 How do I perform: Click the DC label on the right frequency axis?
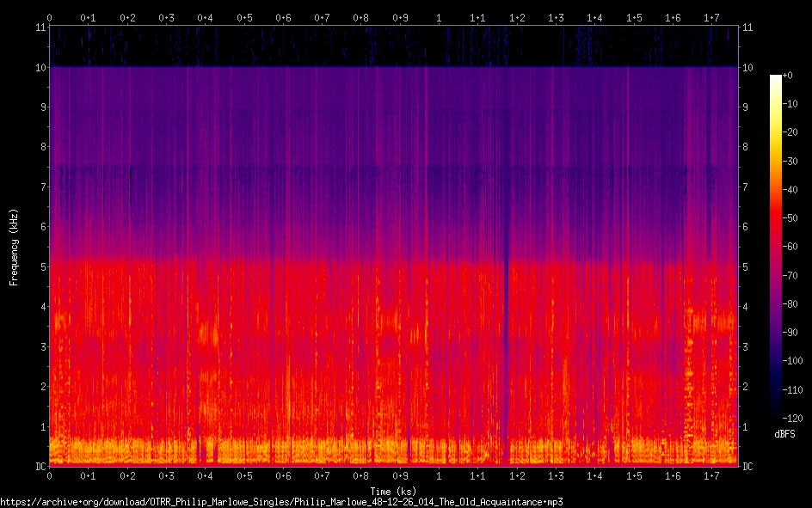748,467
